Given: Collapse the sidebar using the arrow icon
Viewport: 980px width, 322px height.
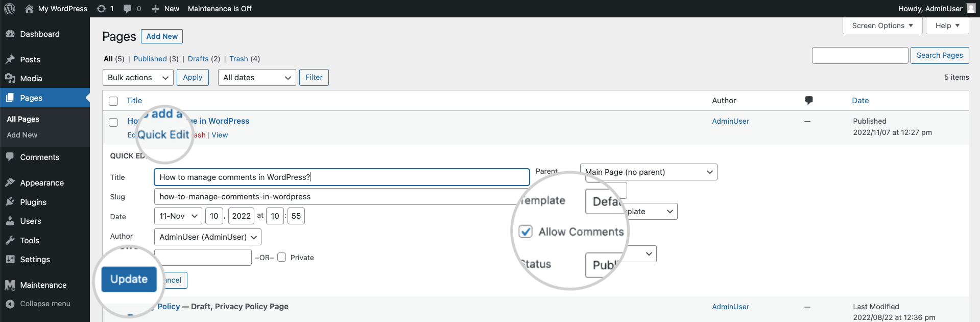Looking at the screenshot, I should click(10, 304).
